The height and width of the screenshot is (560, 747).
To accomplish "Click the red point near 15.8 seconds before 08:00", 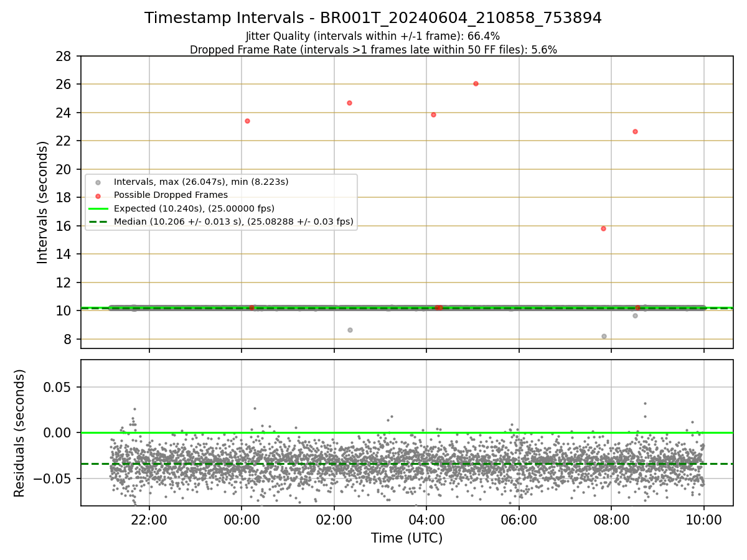I will 603,228.
